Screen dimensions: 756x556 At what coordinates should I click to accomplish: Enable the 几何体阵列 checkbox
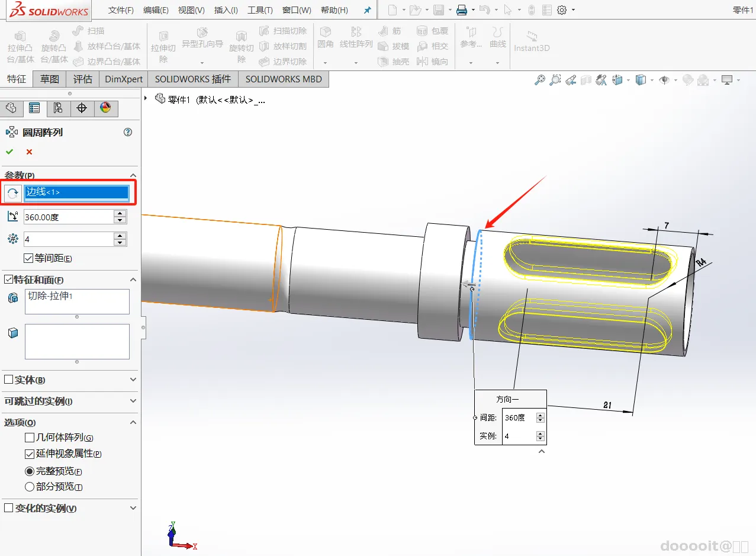click(x=30, y=438)
